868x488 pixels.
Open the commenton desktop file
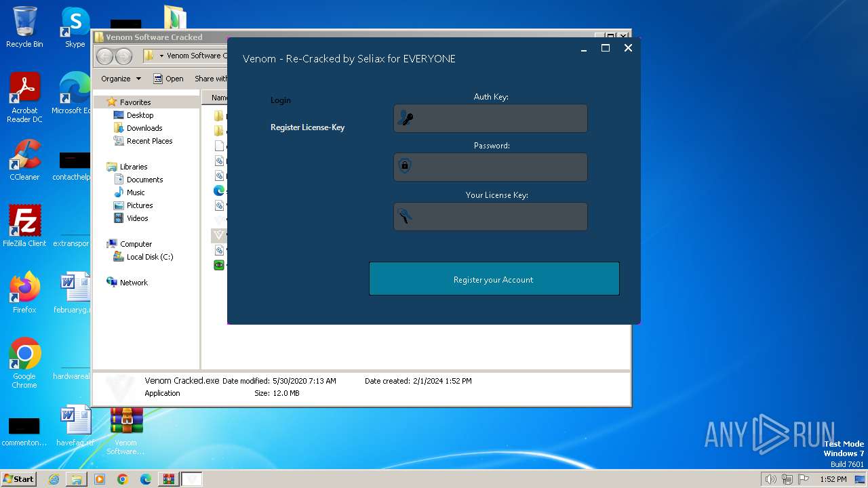[x=24, y=430]
